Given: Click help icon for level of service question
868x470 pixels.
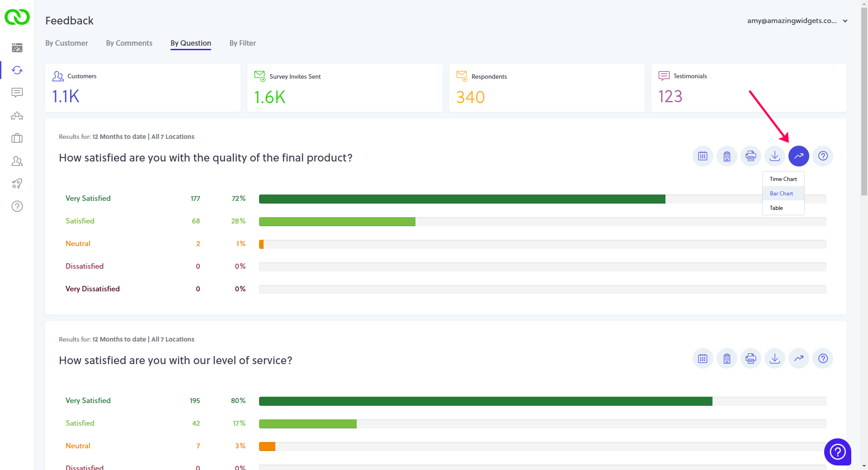Looking at the screenshot, I should tap(823, 359).
